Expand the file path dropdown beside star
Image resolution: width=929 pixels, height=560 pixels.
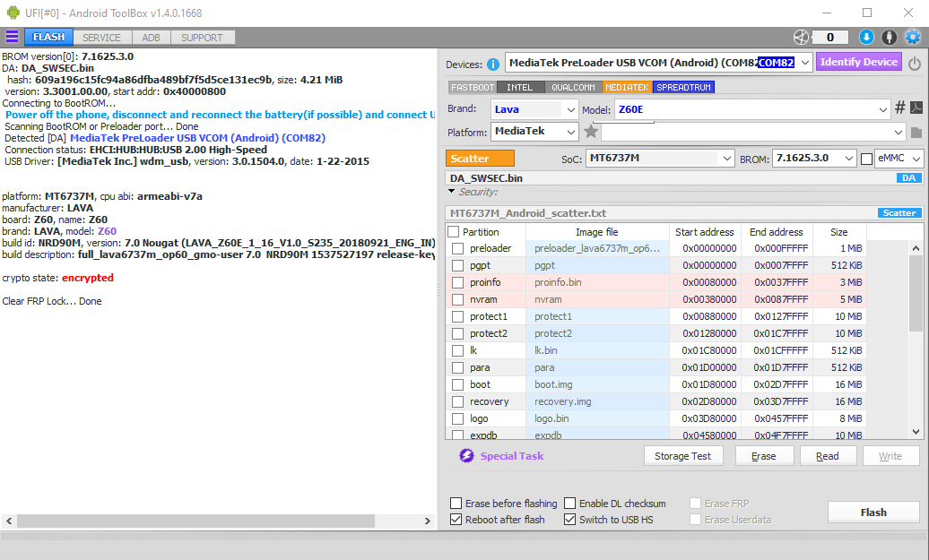tap(899, 132)
